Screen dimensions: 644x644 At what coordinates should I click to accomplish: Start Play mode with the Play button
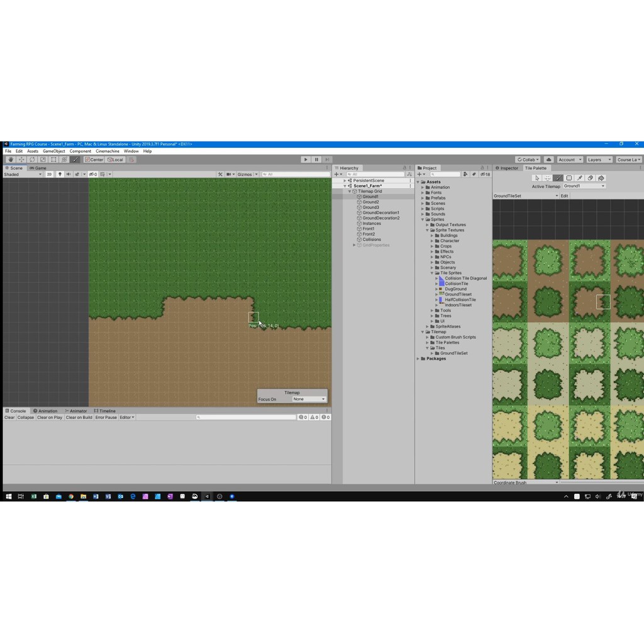click(x=306, y=159)
